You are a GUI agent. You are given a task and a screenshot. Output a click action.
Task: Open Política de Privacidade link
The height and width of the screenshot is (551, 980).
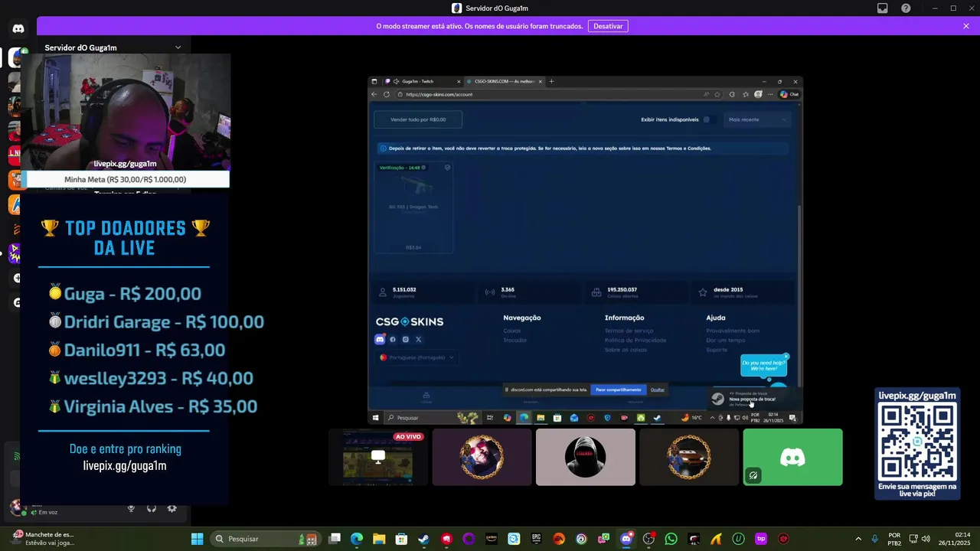(x=635, y=340)
